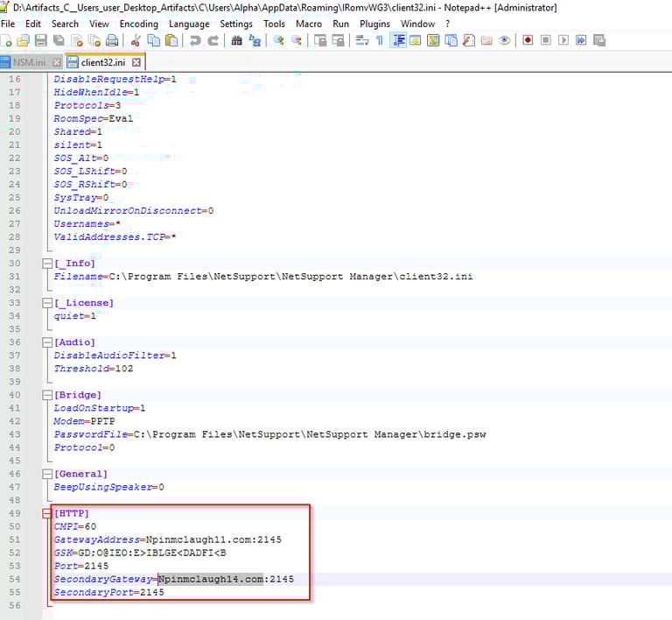Click Save Current Recorded Macro icon
This screenshot has width=672, height=620.
pyautogui.click(x=599, y=40)
